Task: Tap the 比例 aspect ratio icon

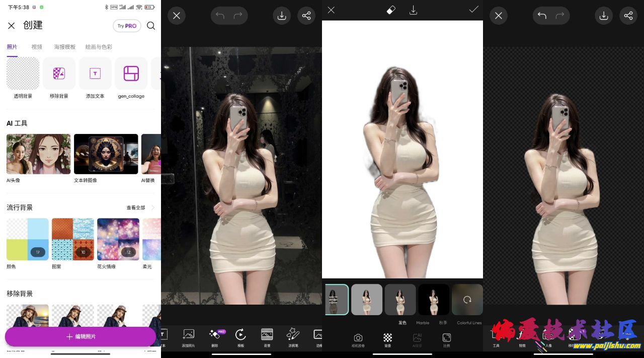Action: click(x=446, y=338)
